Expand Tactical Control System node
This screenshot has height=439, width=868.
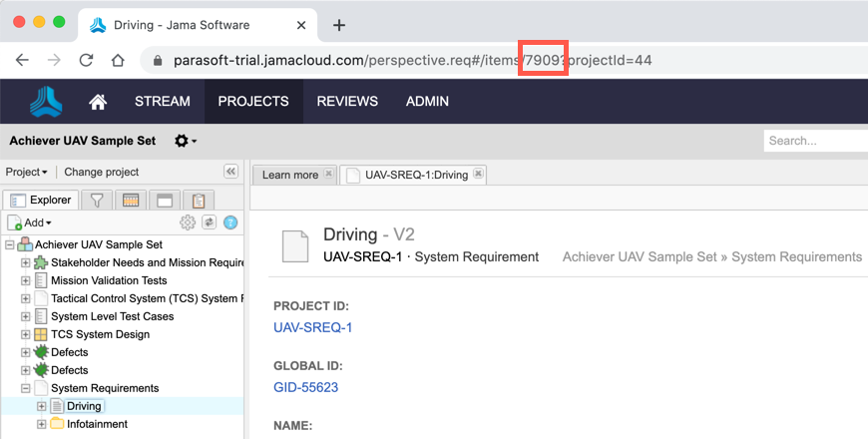[x=26, y=298]
